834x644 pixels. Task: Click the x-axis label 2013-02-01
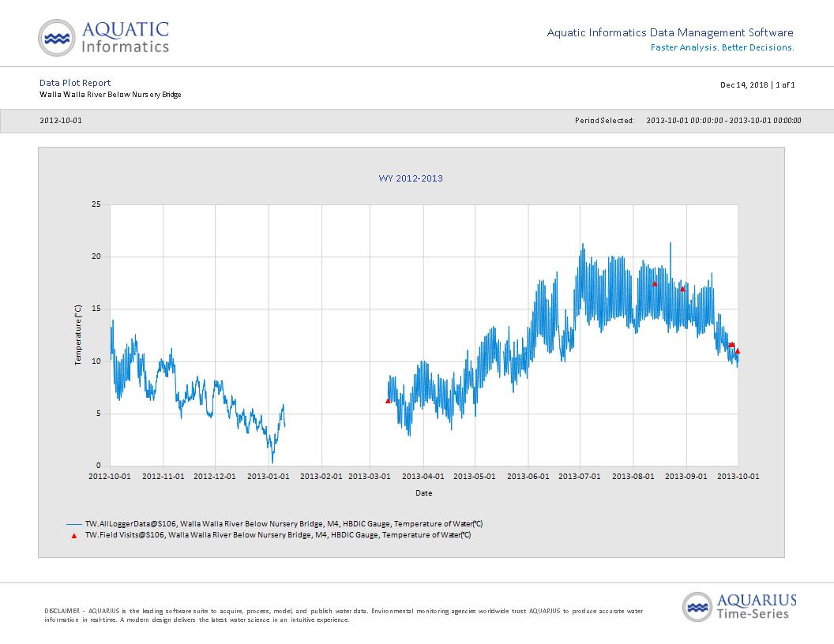pos(321,476)
